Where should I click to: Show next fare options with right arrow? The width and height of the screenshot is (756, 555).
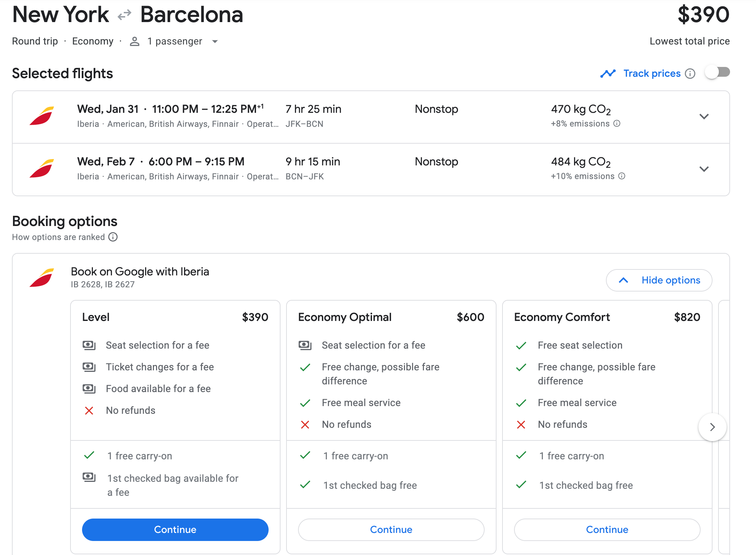point(712,427)
